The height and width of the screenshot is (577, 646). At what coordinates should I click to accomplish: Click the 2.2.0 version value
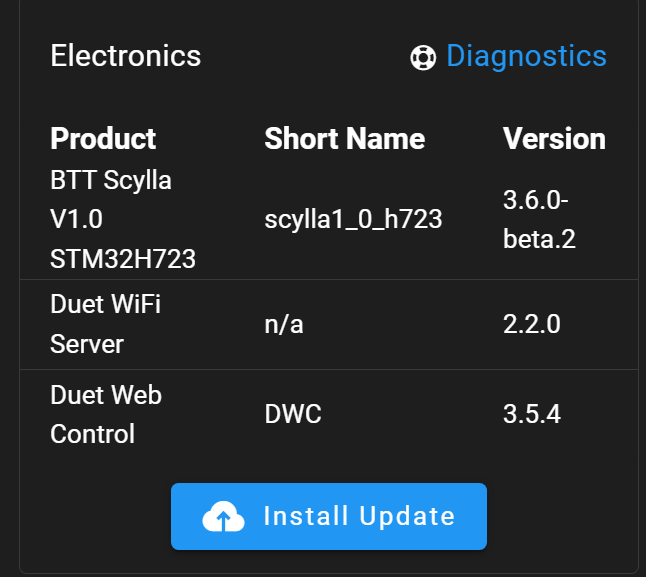coord(531,324)
